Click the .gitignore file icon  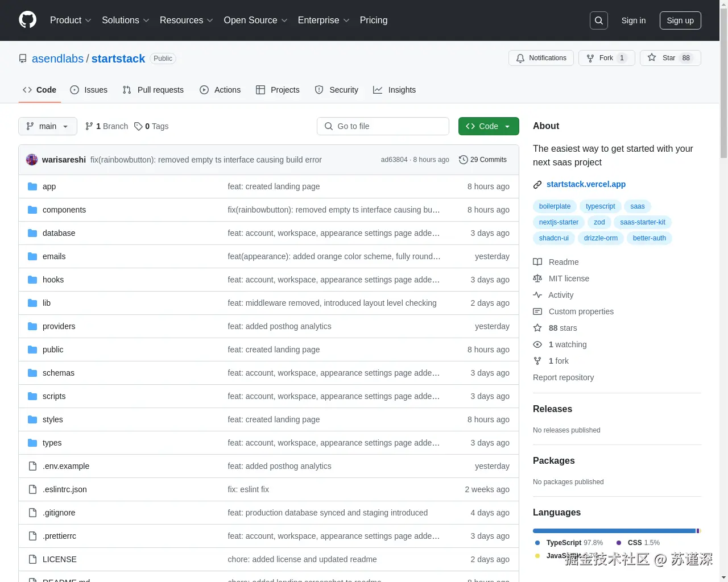(32, 513)
